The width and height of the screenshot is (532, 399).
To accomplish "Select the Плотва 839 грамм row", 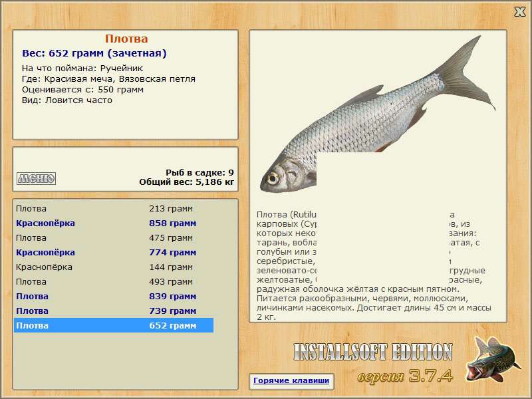I will pyautogui.click(x=114, y=296).
